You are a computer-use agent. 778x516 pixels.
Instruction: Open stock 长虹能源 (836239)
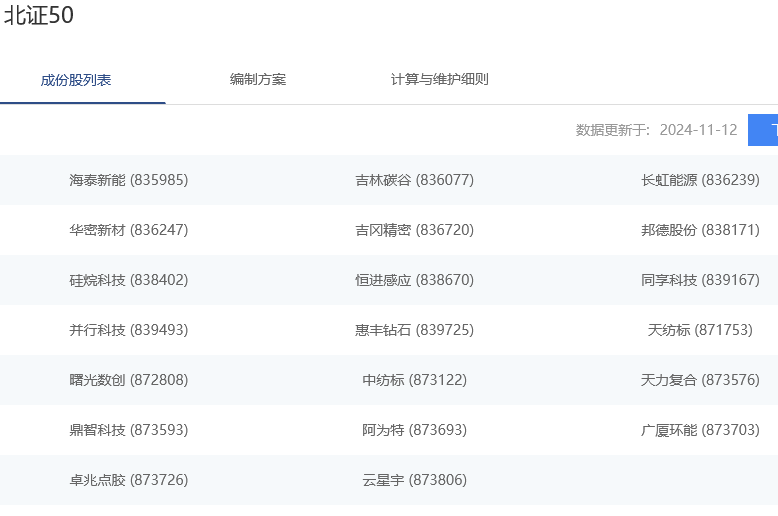[x=700, y=180]
